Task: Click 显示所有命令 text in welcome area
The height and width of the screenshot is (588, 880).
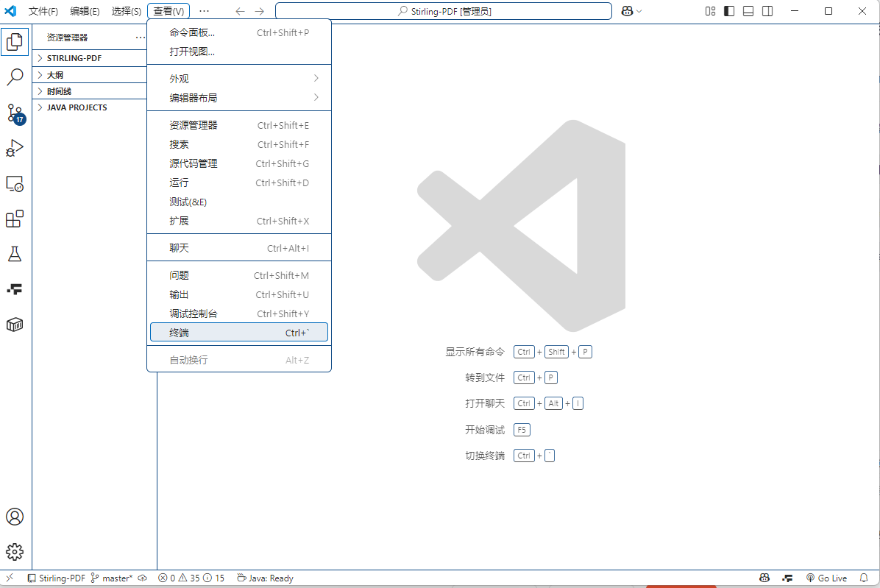Action: click(x=475, y=352)
